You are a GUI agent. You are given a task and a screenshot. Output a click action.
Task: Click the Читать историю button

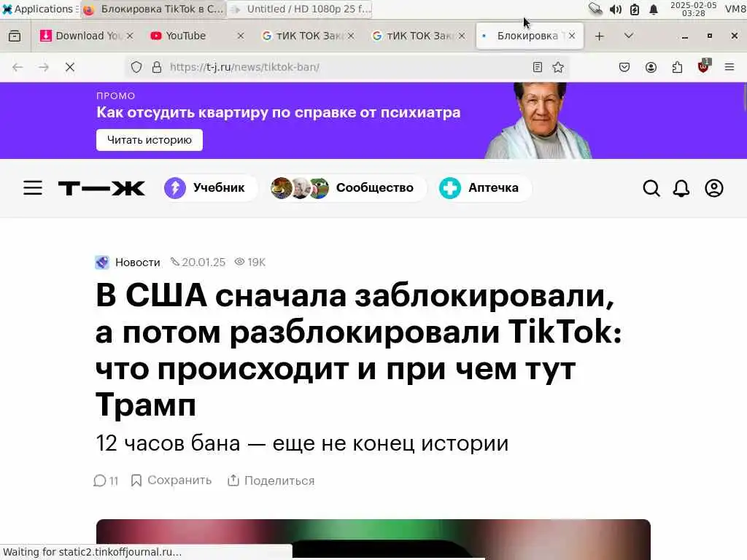tap(149, 140)
